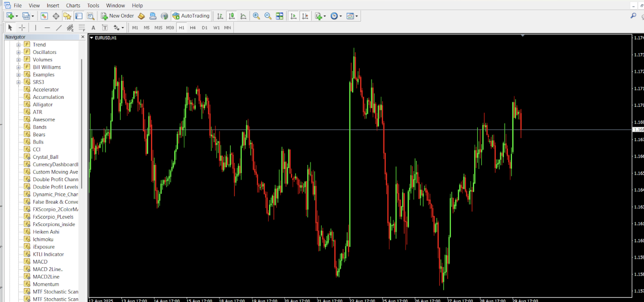644x302 pixels.
Task: Open the Tools menu
Action: click(93, 5)
